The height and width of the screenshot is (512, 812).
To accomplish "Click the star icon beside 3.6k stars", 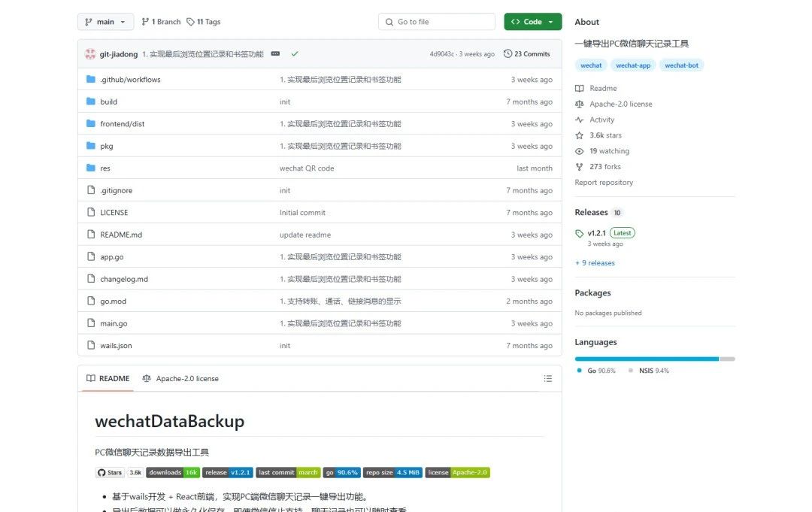I will click(580, 135).
